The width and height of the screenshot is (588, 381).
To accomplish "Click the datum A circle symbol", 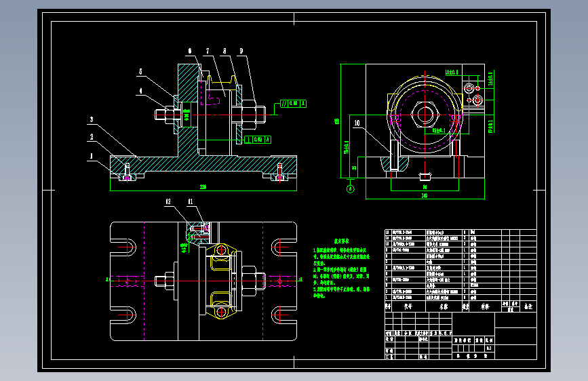I will (350, 188).
